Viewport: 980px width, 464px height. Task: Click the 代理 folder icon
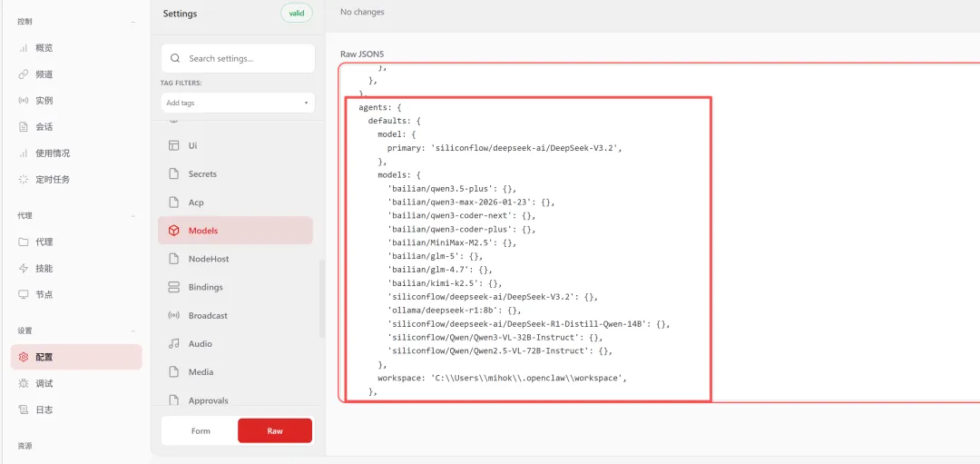pyautogui.click(x=23, y=242)
